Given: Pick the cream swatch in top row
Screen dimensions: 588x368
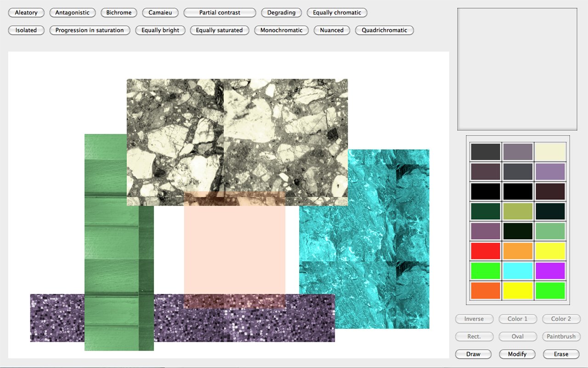Looking at the screenshot, I should click(550, 152).
